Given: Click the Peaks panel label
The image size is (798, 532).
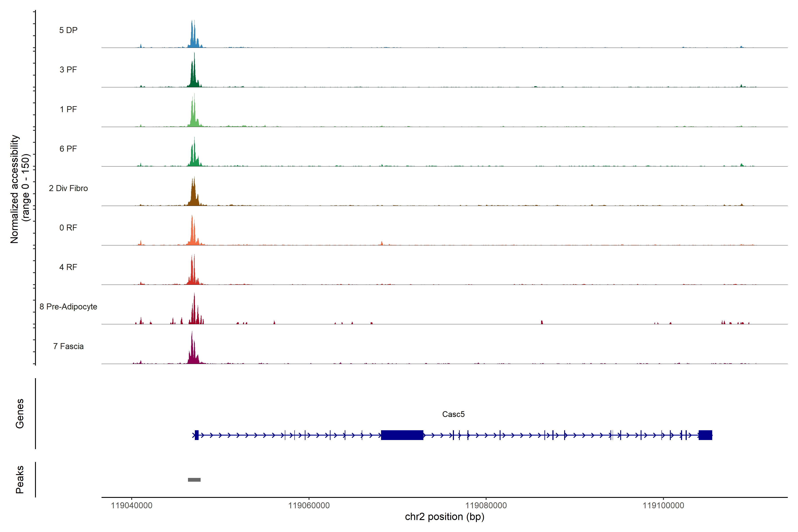Looking at the screenshot, I should (20, 479).
